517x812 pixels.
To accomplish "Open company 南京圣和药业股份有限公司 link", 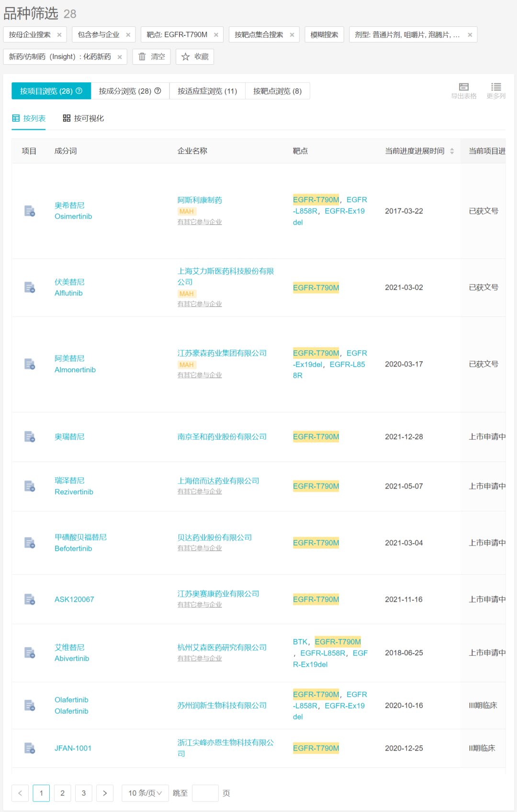I will pos(222,437).
